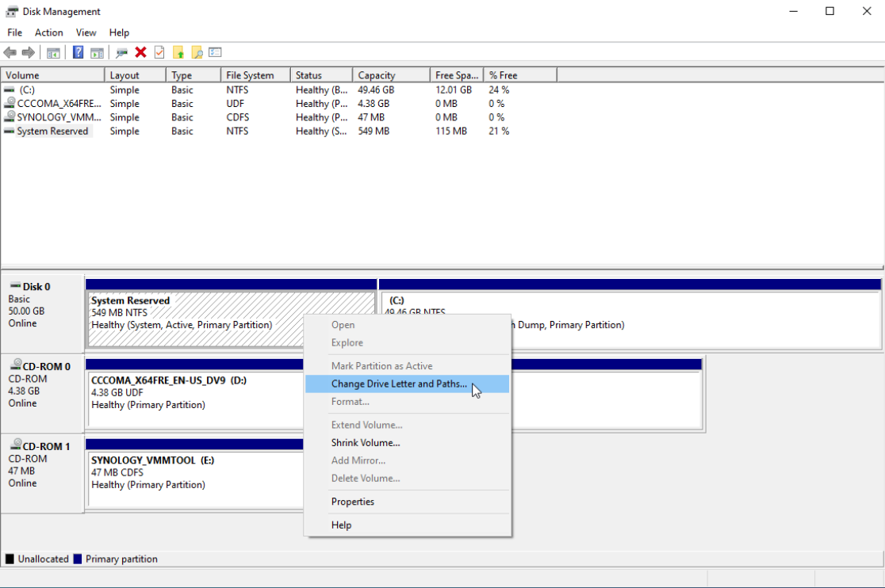Open the Action menu

(48, 32)
